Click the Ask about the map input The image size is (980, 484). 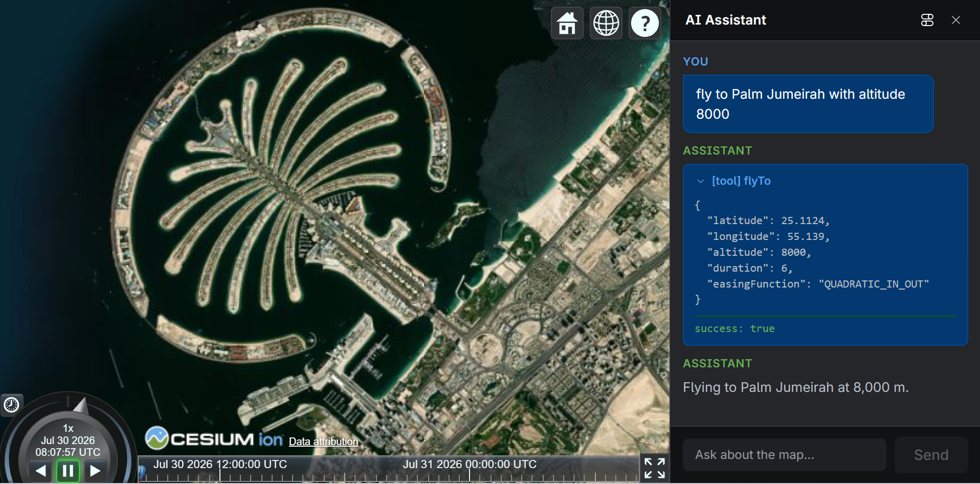[784, 455]
